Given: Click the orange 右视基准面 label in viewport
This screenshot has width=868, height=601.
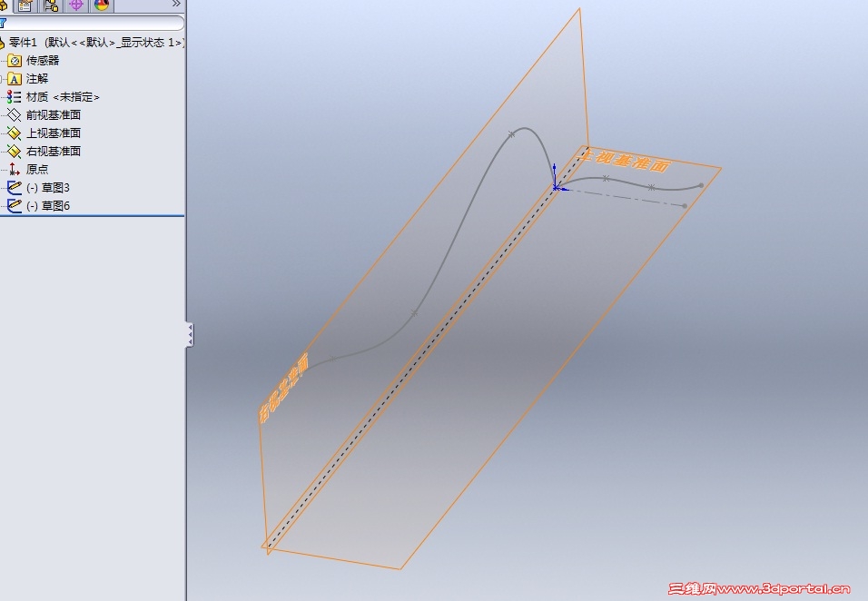Looking at the screenshot, I should click(x=283, y=389).
